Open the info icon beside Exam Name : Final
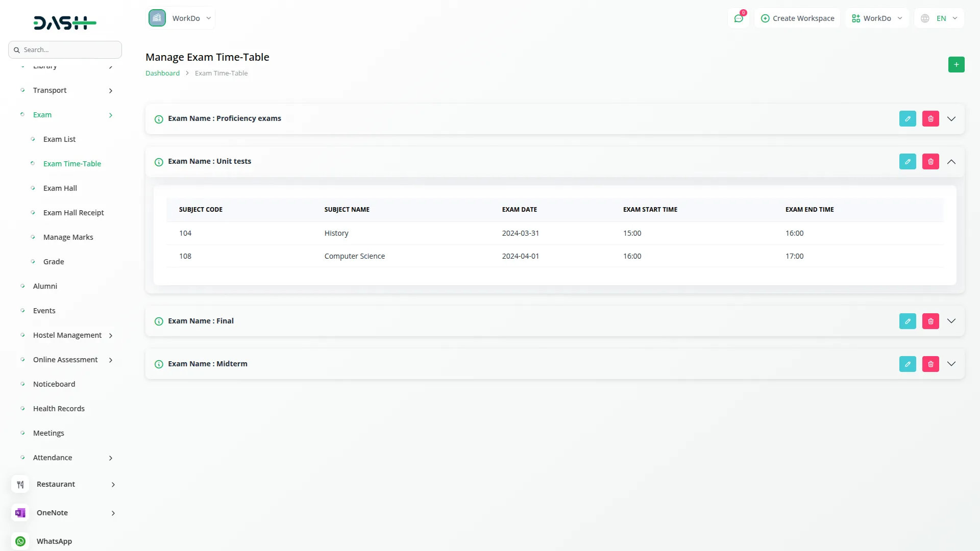Viewport: 980px width, 551px height. pos(158,321)
